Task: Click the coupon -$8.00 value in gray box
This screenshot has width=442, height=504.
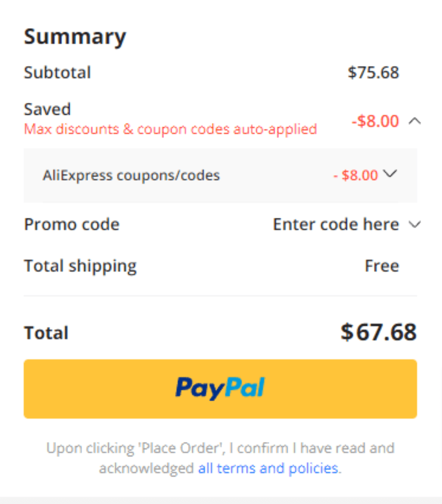Action: click(355, 176)
